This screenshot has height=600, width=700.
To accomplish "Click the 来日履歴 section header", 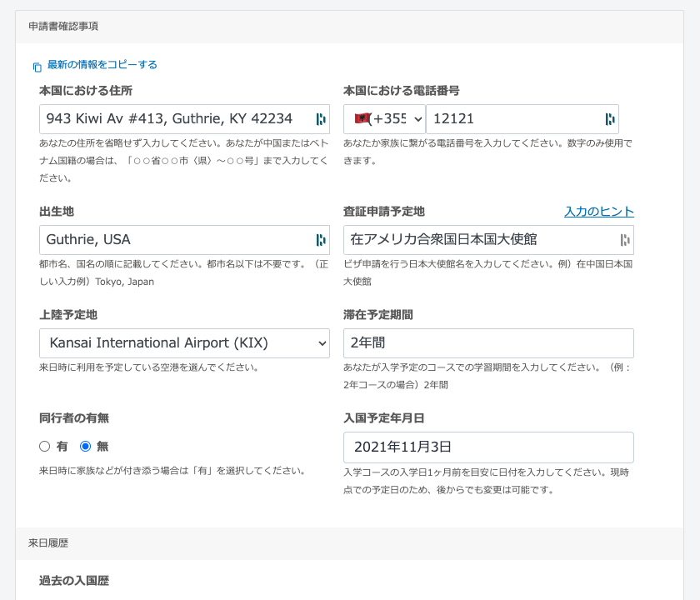I will tap(48, 543).
